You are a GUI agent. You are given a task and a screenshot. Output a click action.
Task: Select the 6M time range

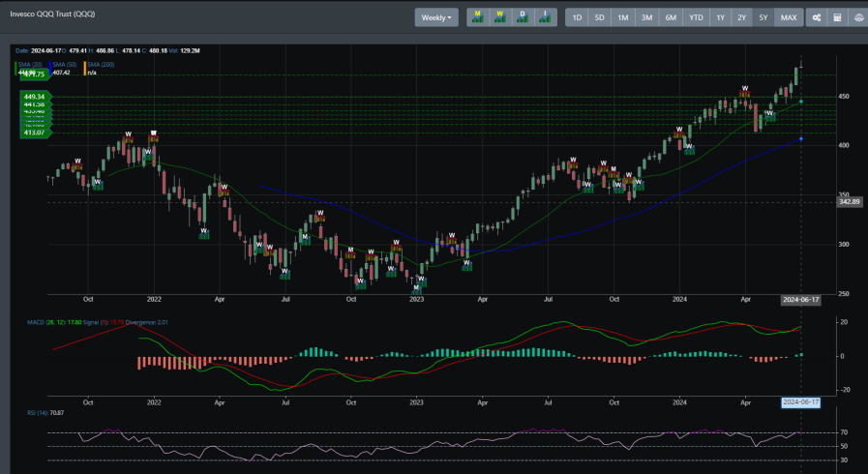click(671, 17)
